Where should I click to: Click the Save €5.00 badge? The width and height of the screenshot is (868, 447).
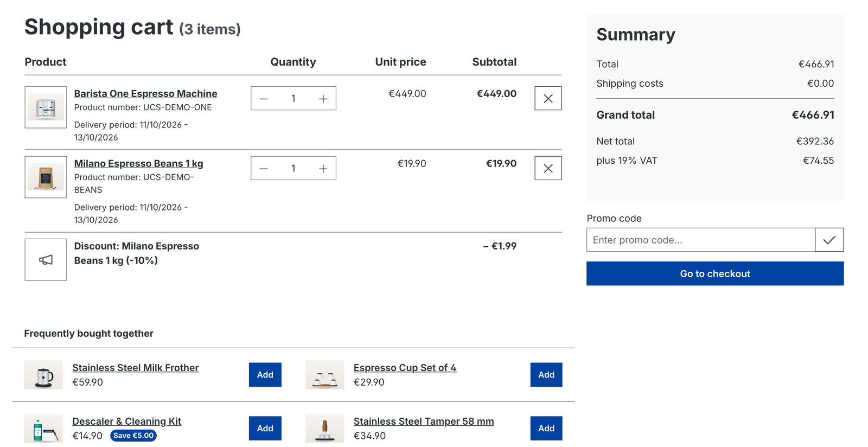[x=133, y=436]
